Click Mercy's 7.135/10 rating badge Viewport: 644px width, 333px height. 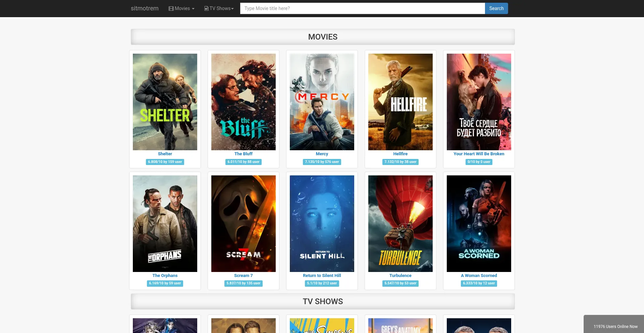322,162
